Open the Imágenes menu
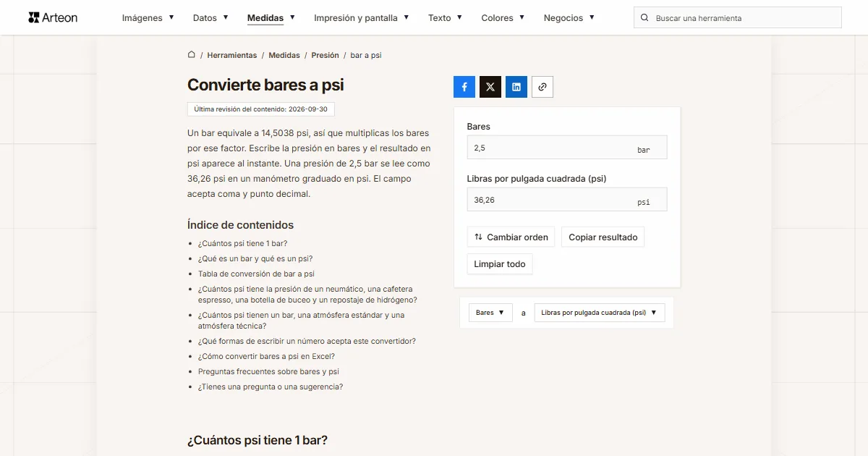The width and height of the screenshot is (868, 456). (148, 18)
